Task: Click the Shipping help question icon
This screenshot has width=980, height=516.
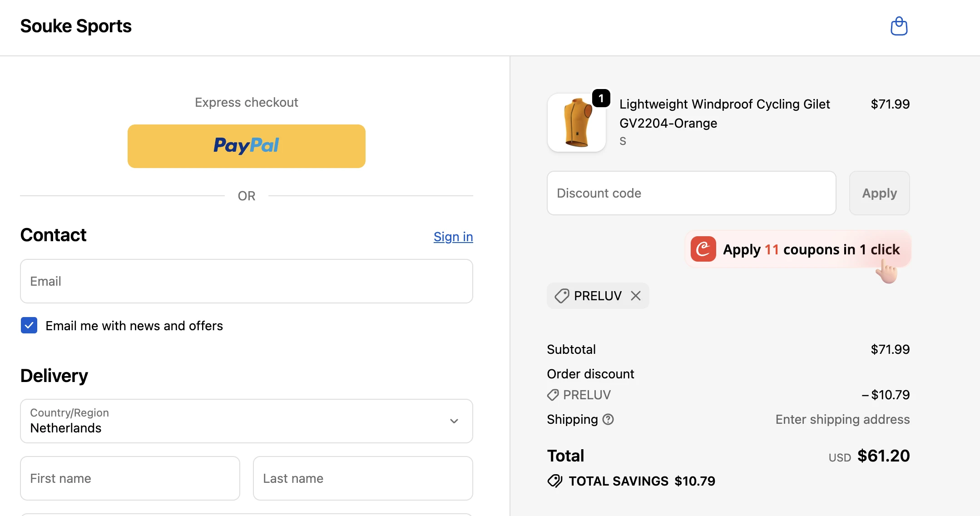Action: tap(608, 419)
